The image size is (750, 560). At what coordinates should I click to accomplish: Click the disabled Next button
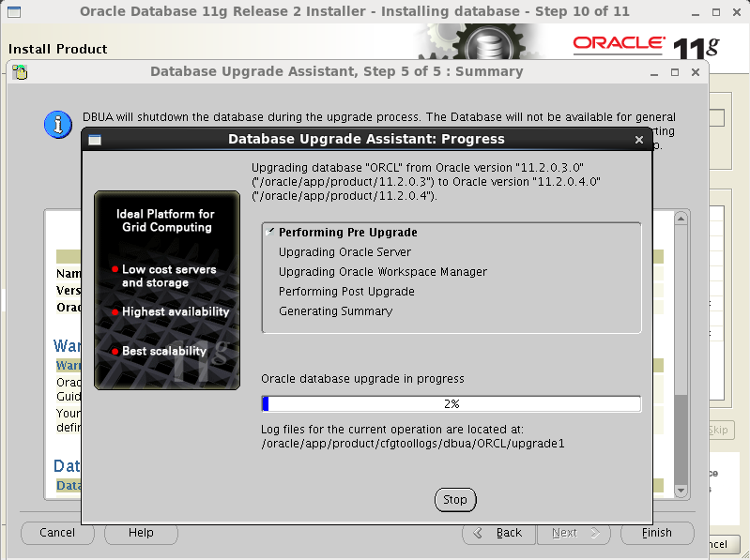tap(574, 532)
